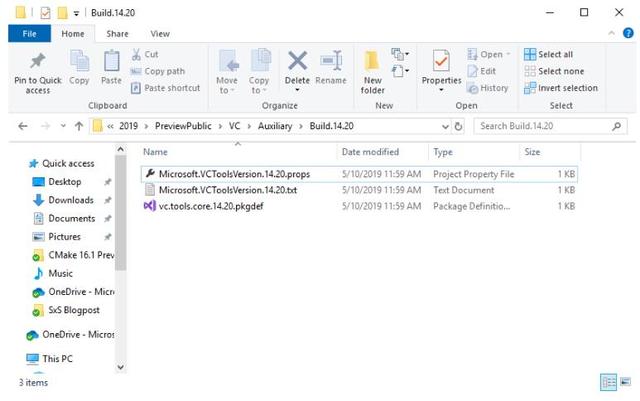Switch to Details view layout

[x=609, y=383]
